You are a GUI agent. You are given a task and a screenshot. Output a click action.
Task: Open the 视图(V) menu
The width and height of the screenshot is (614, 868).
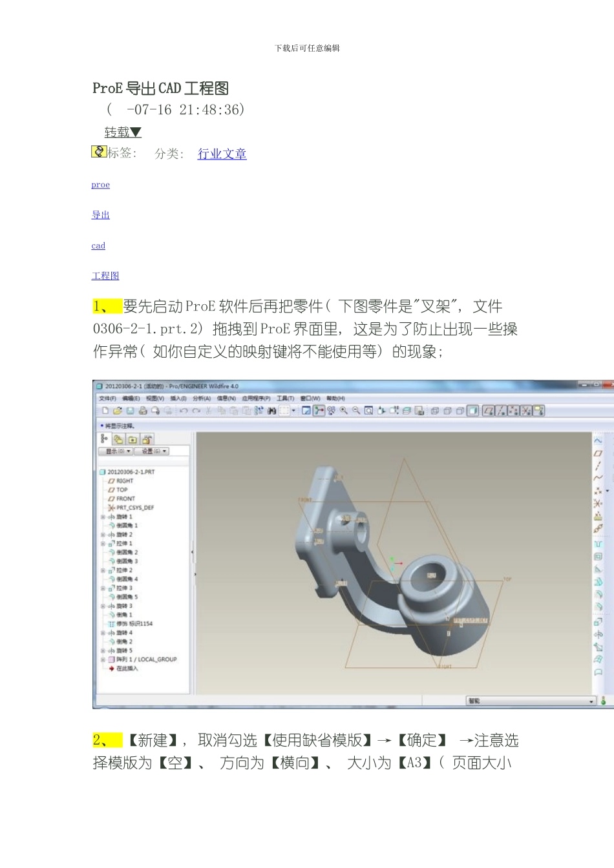click(155, 398)
